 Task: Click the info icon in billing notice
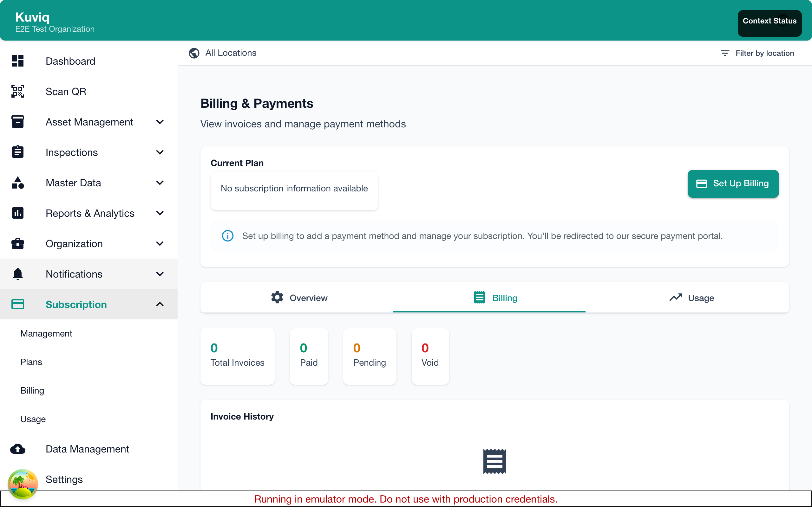tap(227, 236)
